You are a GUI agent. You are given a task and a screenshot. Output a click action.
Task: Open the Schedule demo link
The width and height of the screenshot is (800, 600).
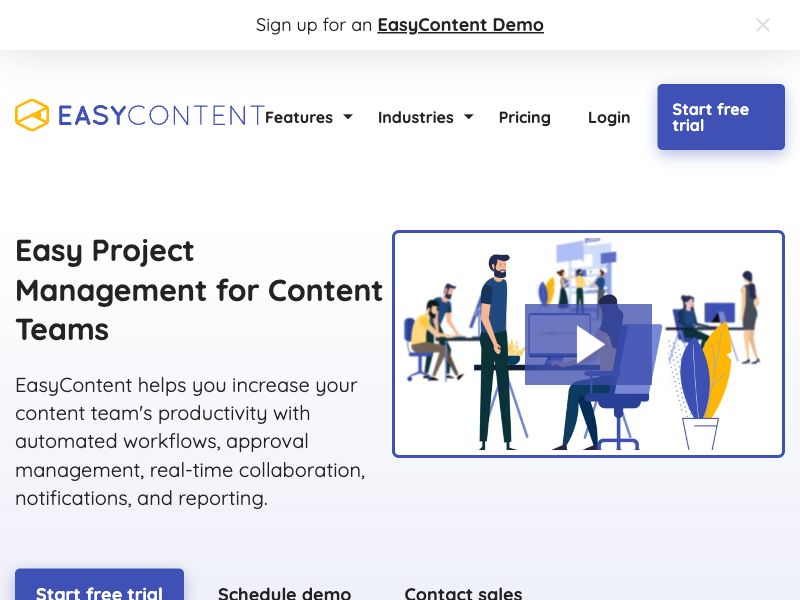284,593
